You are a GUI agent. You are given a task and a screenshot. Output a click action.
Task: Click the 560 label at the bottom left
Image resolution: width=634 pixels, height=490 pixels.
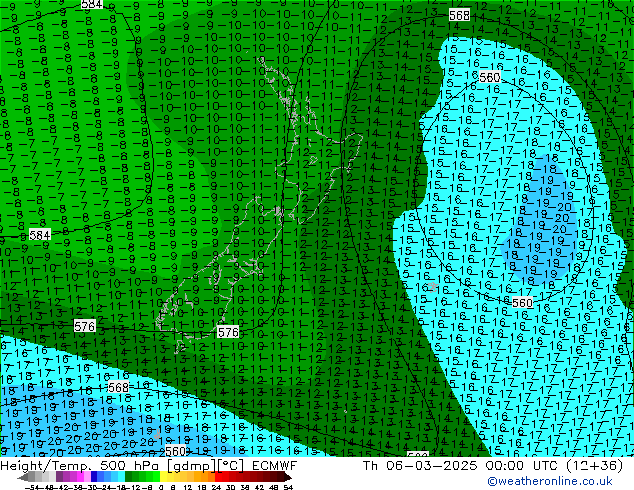pyautogui.click(x=176, y=451)
